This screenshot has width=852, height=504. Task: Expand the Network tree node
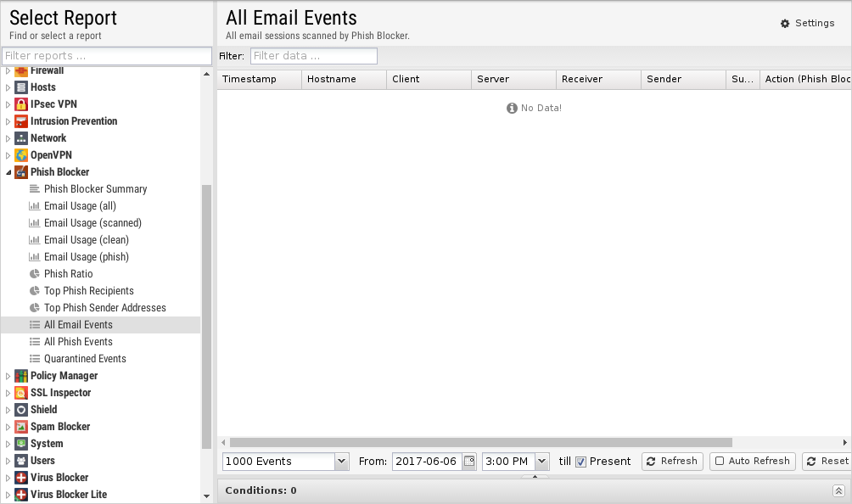(8, 138)
